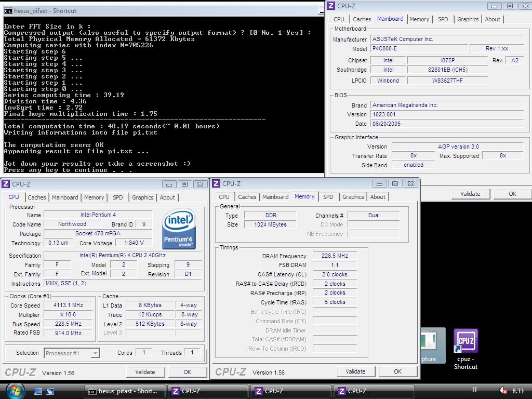Click the IT language indicator
Viewport: 532px width, 399px height.
(x=475, y=390)
